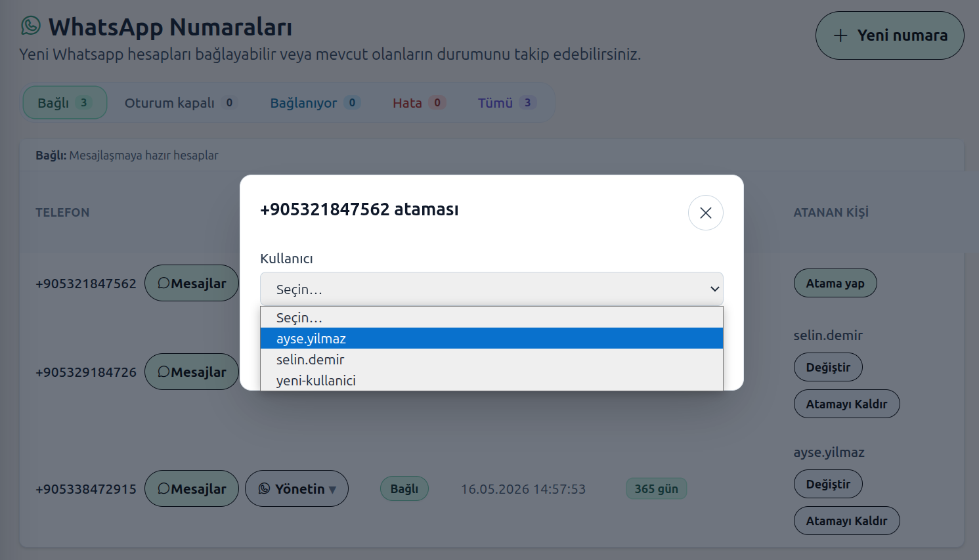Click the WhatsApp icon in Yönetin button
Viewport: 979px width, 560px height.
click(x=265, y=488)
